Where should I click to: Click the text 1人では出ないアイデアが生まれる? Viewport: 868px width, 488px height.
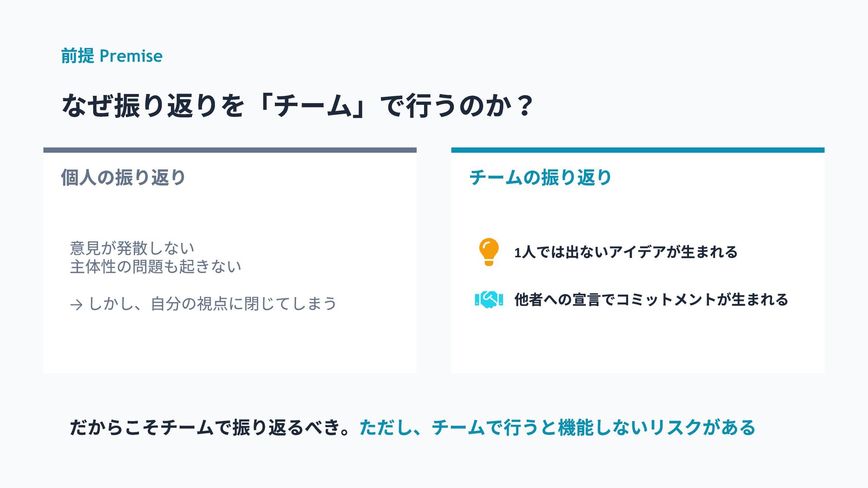[626, 252]
